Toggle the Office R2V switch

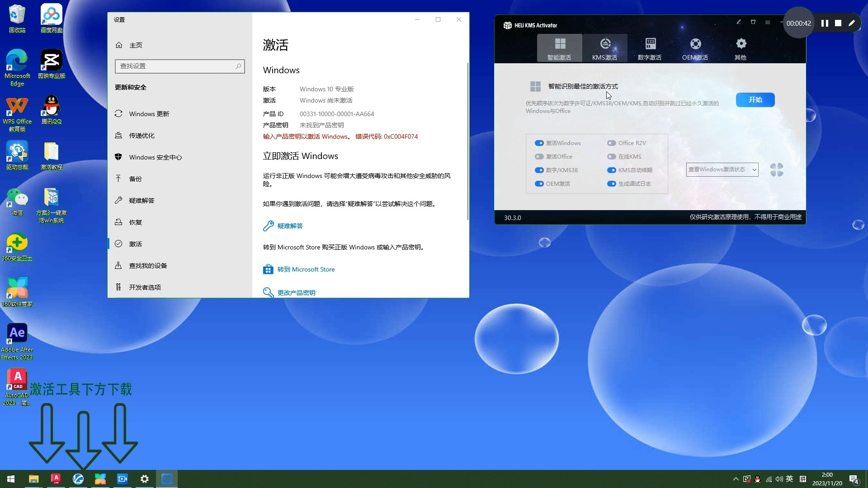click(611, 143)
